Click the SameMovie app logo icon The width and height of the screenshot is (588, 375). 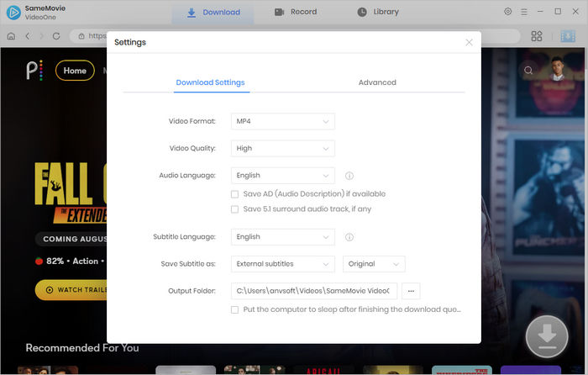14,12
